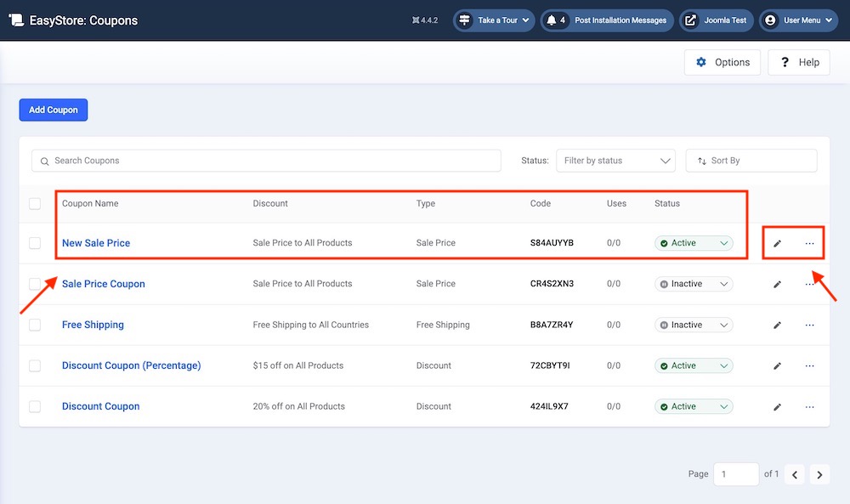This screenshot has height=504, width=850.
Task: Click edit pencil for Sale Price Coupon
Action: (777, 285)
